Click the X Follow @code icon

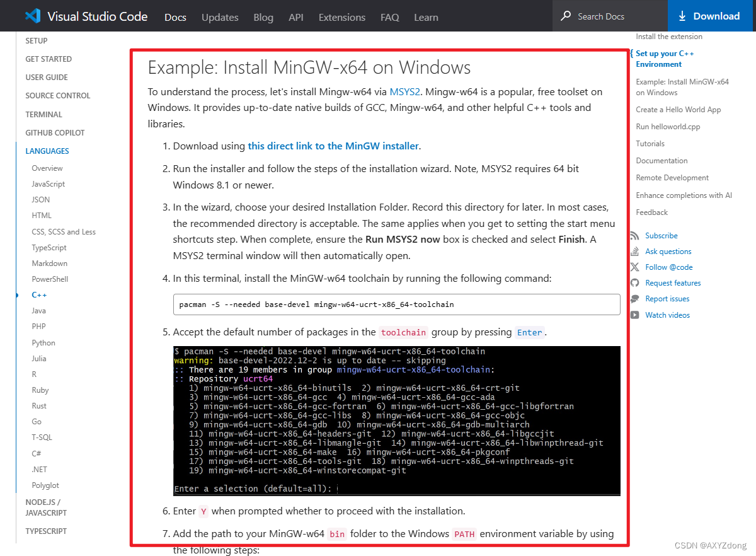coord(634,267)
